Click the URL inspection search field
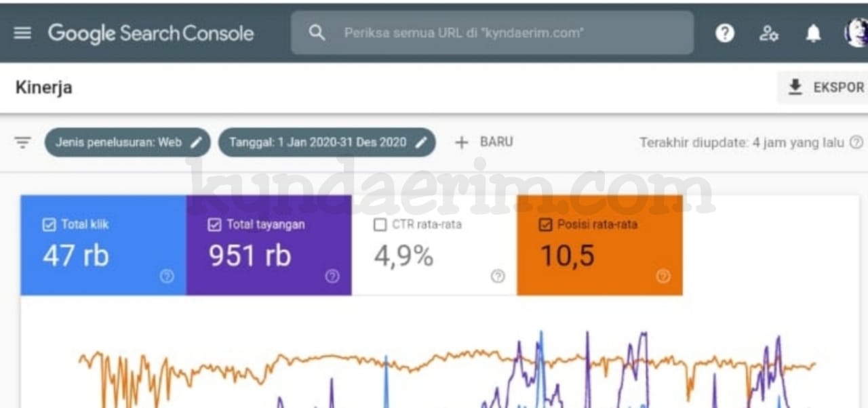This screenshot has width=868, height=408. [x=492, y=33]
